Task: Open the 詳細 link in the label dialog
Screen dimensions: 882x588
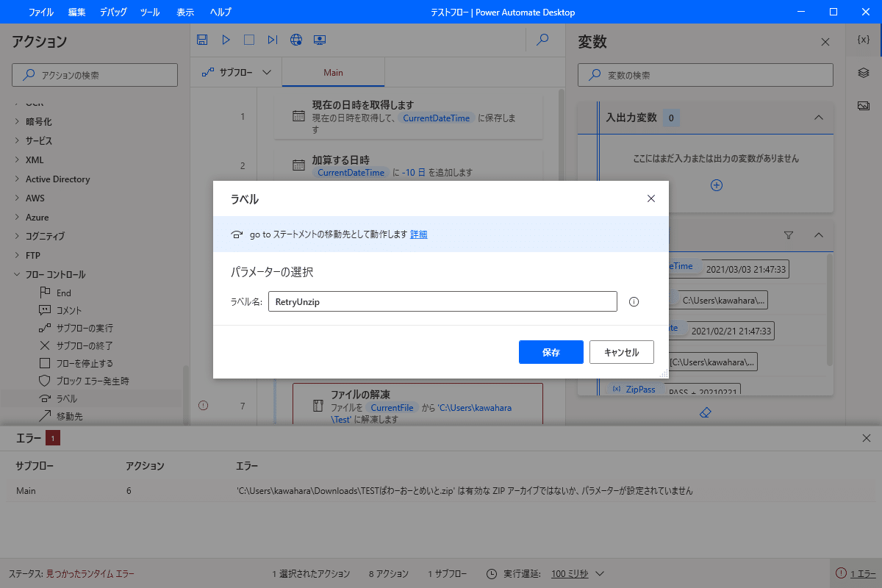Action: click(x=418, y=233)
